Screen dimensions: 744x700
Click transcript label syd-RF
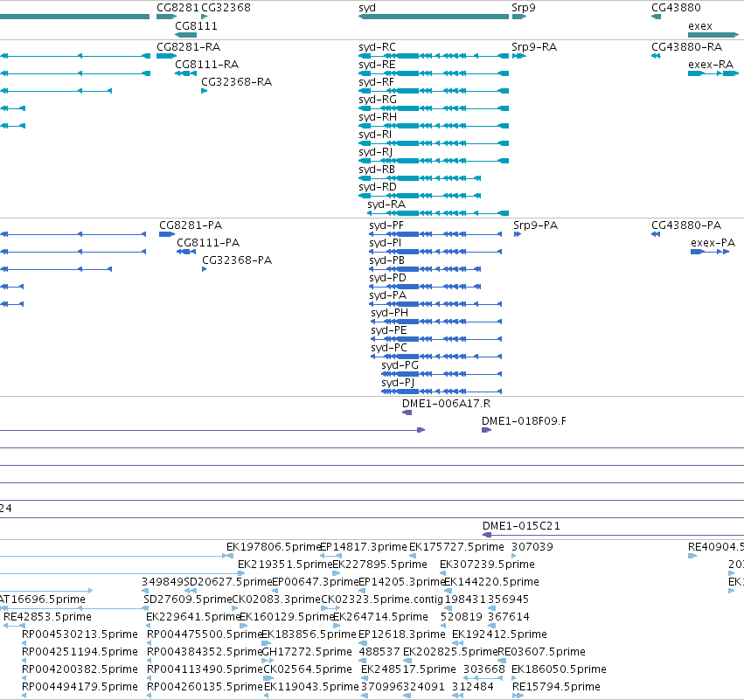click(376, 82)
